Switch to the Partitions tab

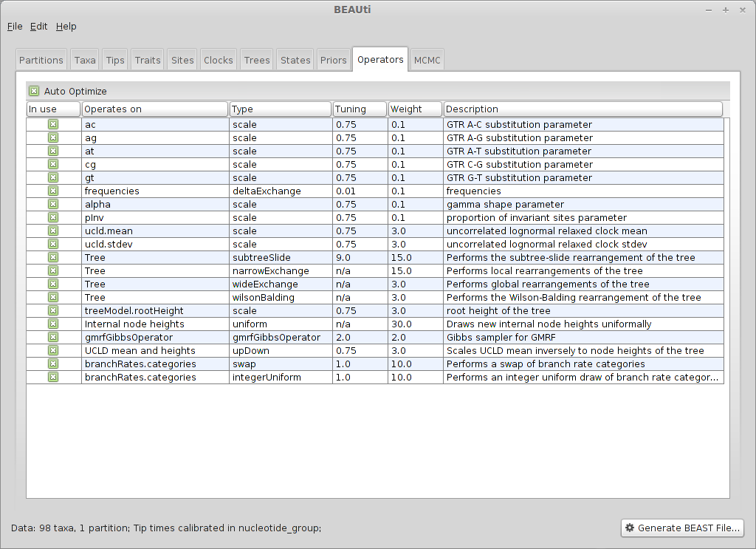pyautogui.click(x=41, y=61)
